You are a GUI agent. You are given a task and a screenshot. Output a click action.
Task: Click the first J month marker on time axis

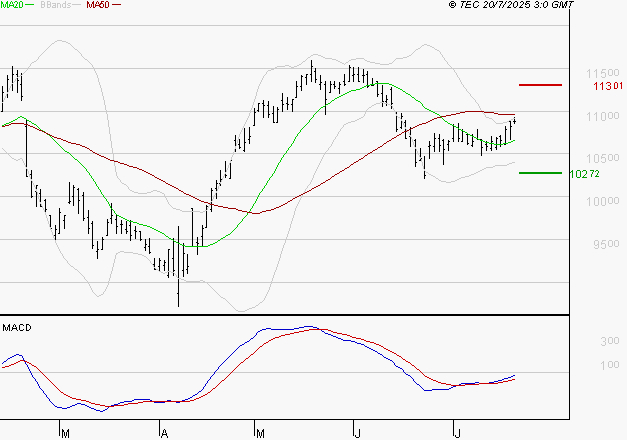coord(357,433)
